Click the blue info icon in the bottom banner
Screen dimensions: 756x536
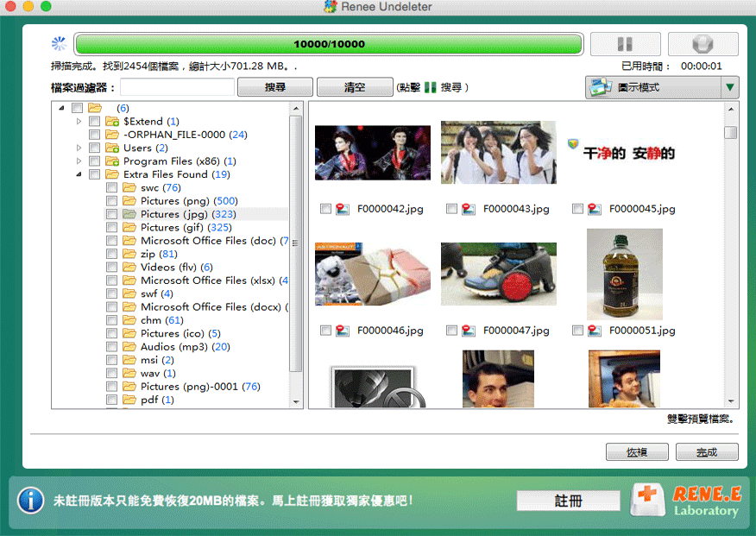(x=31, y=501)
